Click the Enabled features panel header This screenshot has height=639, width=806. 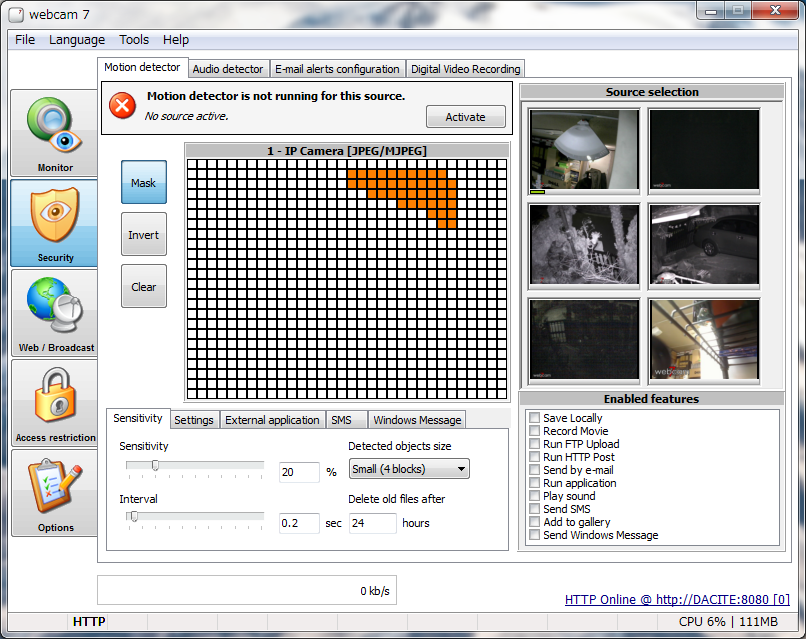(x=651, y=399)
